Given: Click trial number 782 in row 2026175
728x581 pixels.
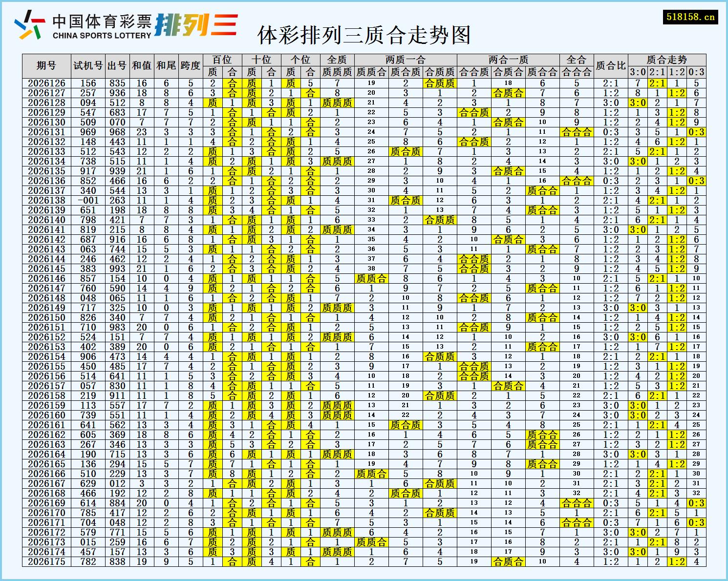Looking at the screenshot, I should pyautogui.click(x=88, y=562).
